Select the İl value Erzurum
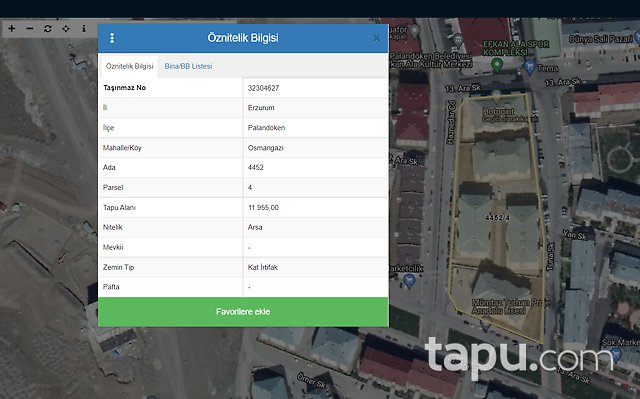Viewport: 640px width, 399px height. coord(261,108)
